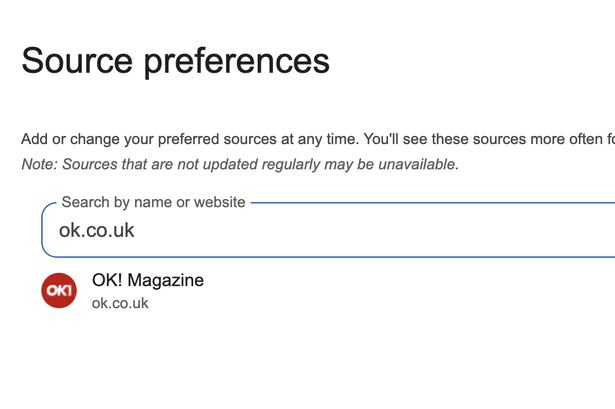Viewport: 615px width, 409px height.
Task: Click the italic 'Note:' label
Action: point(41,164)
